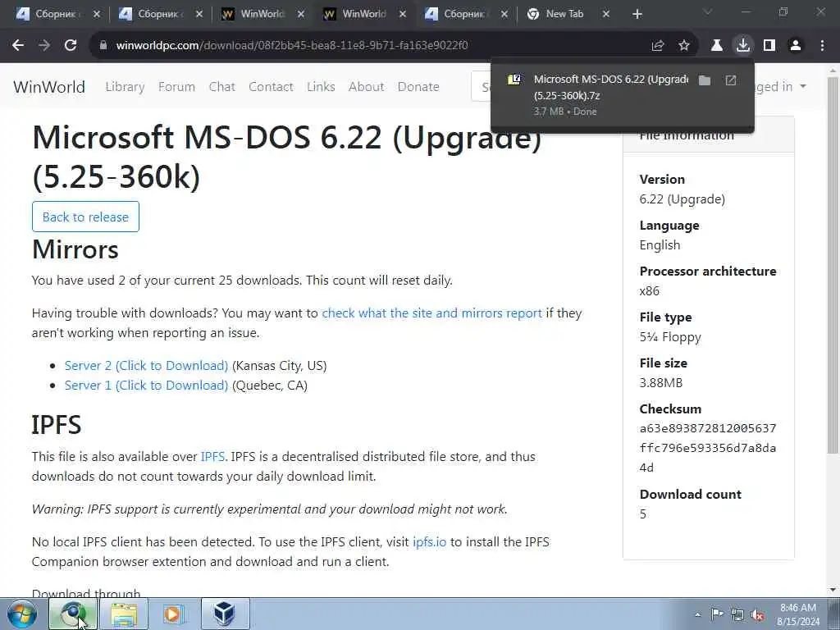Open the side panel icon
840x630 pixels.
click(x=769, y=46)
